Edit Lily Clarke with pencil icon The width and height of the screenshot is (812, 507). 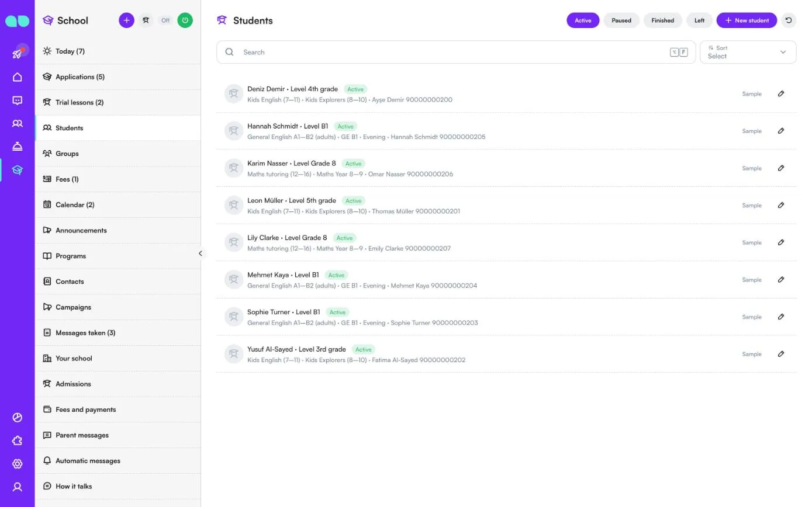pos(781,242)
